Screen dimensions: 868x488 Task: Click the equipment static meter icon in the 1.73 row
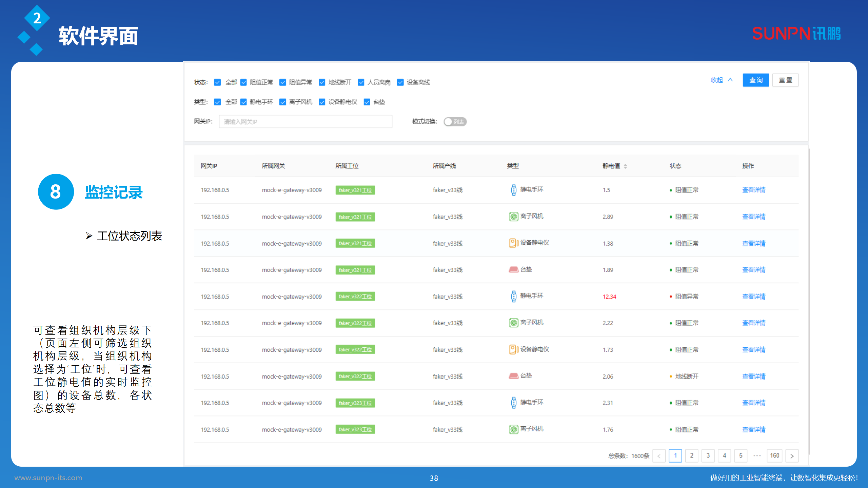click(513, 349)
